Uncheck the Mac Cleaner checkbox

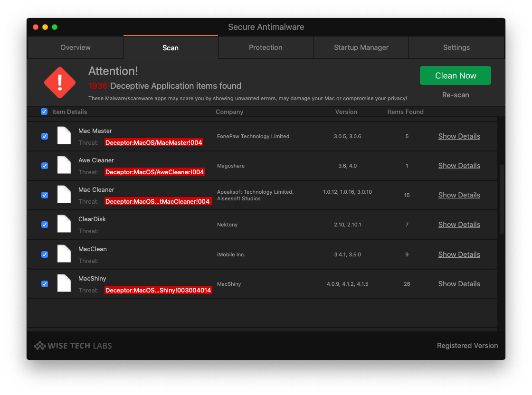[45, 195]
